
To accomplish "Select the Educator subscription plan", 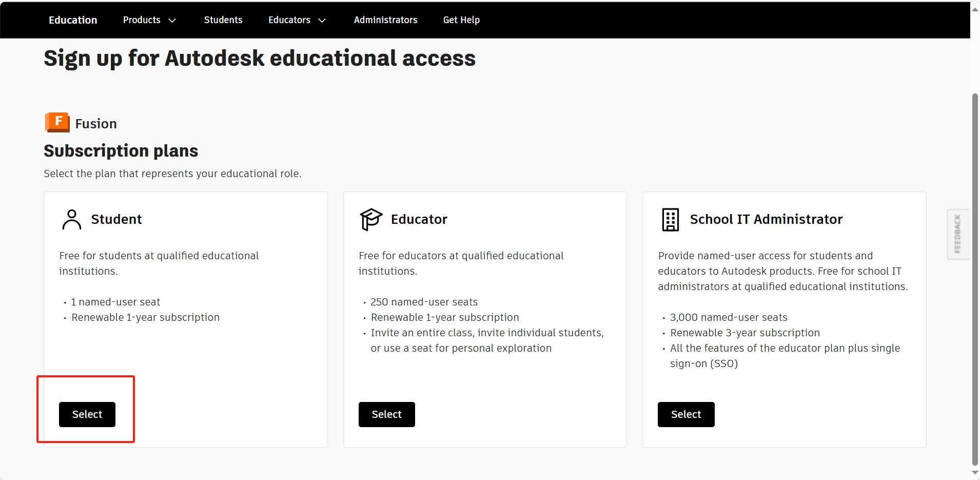I will pos(386,414).
